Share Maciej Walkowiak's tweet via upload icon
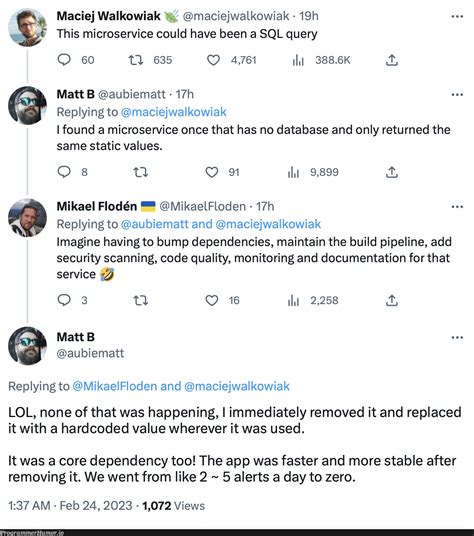 pyautogui.click(x=392, y=60)
